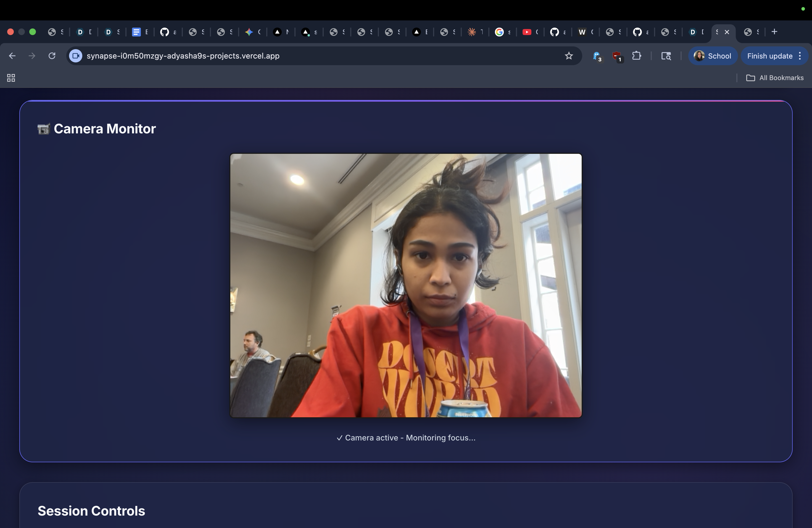Screen dimensions: 812x528
Task: Click the camera permission icon in address bar
Action: 76,56
